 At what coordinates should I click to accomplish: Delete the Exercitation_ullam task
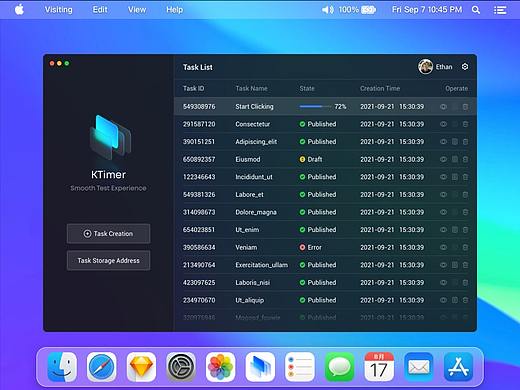465,265
